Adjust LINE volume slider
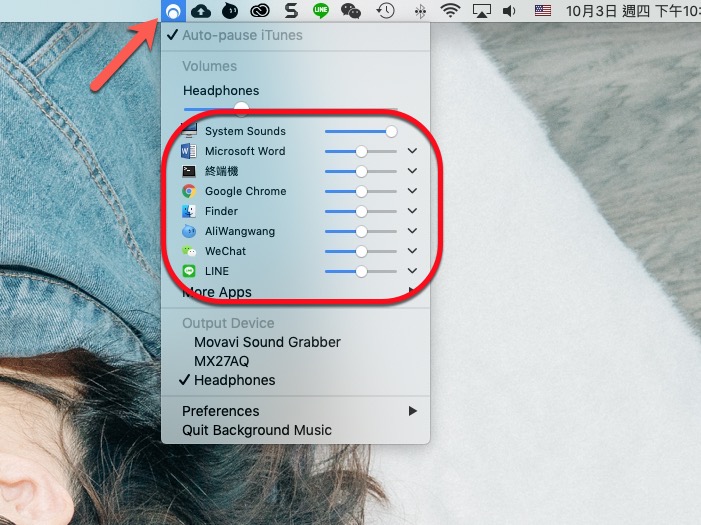The image size is (701, 525). coord(361,271)
